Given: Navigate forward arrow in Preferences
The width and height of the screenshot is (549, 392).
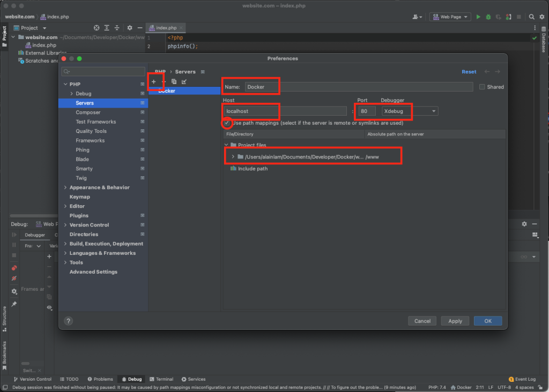Looking at the screenshot, I should tap(498, 71).
